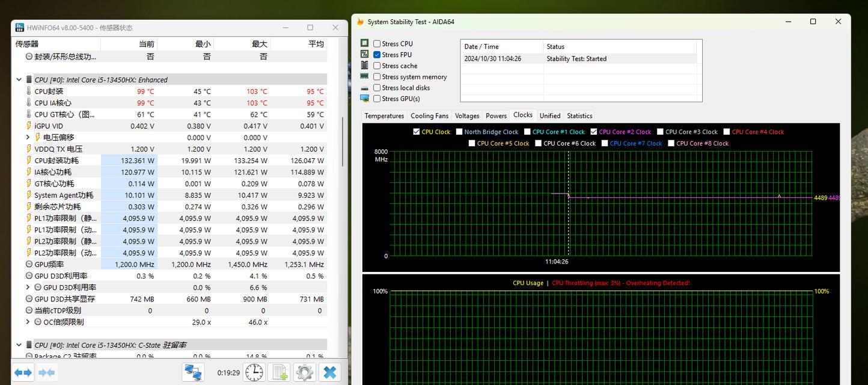868x385 pixels.
Task: Click the circle icon beside 当前cTDP级别
Action: click(29, 310)
